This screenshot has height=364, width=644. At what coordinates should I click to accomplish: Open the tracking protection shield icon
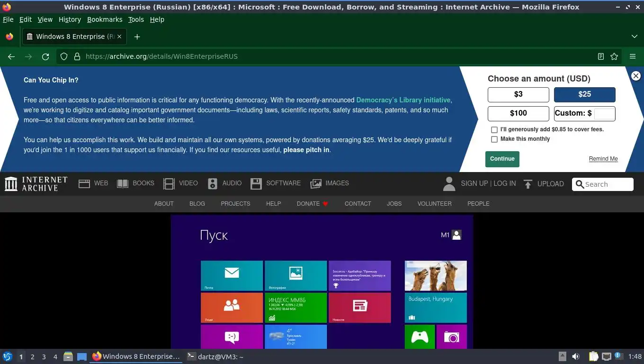[x=64, y=56]
